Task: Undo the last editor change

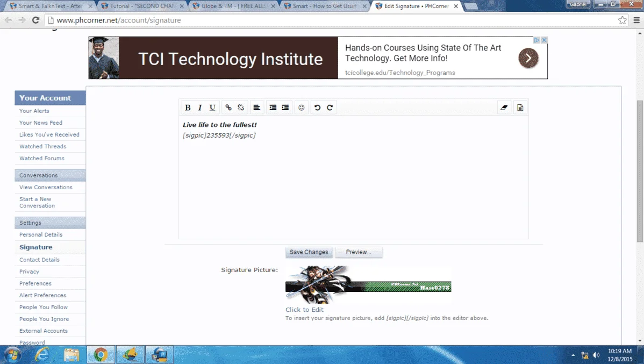Action: pos(318,108)
